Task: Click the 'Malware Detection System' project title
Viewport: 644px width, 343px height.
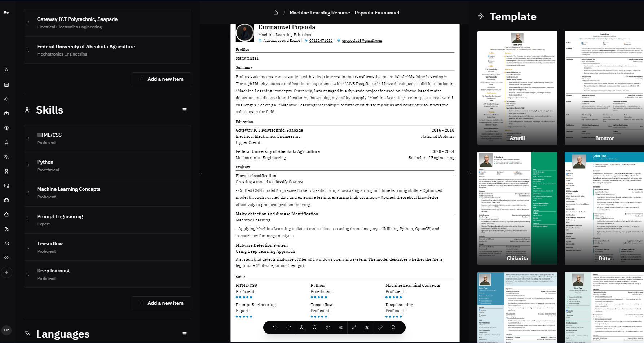Action: coord(262,245)
